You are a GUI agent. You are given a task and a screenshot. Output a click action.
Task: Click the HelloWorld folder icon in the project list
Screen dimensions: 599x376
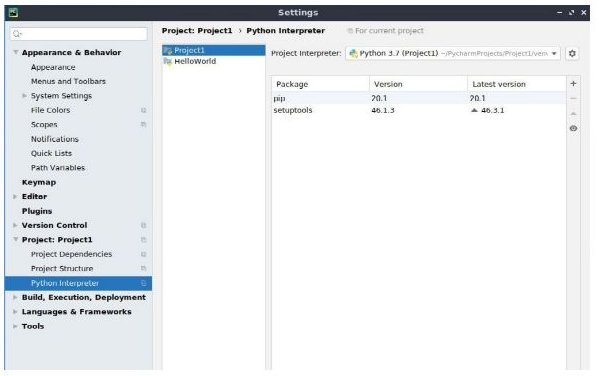168,62
